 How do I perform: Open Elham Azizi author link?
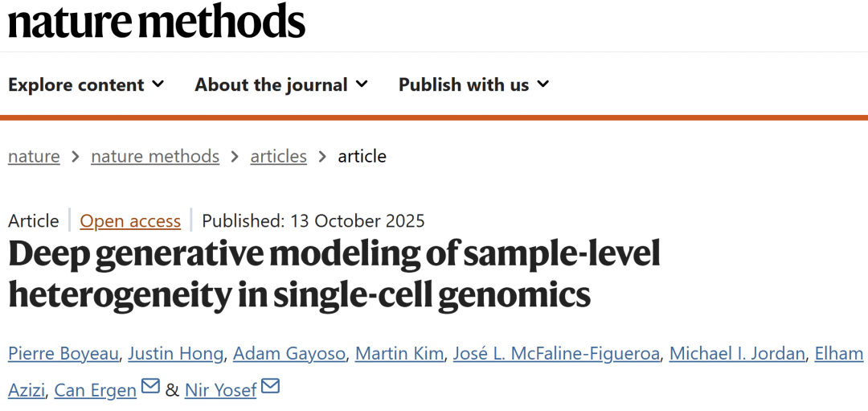(x=838, y=353)
